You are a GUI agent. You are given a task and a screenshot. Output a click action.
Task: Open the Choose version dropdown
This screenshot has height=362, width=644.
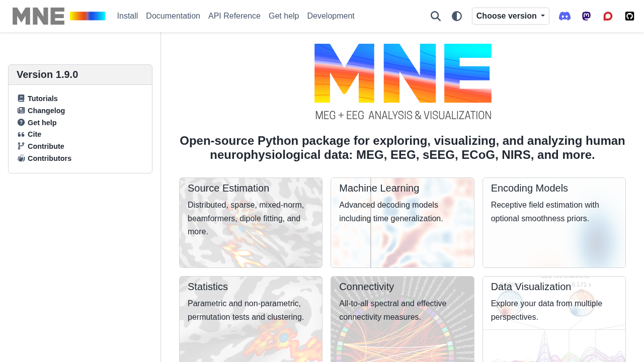[x=510, y=16]
